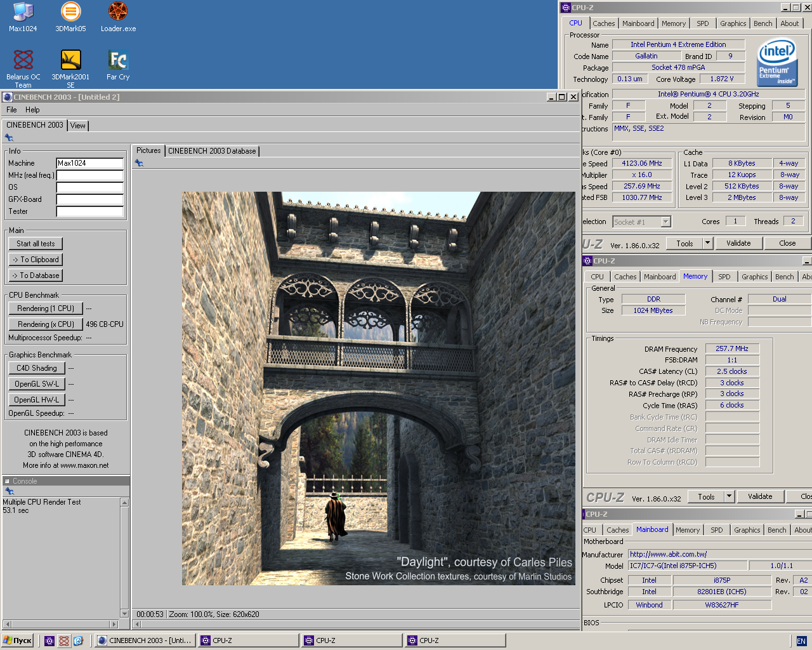Click the blue quick launch icon beside the knot
This screenshot has width=812, height=650.
[x=78, y=640]
